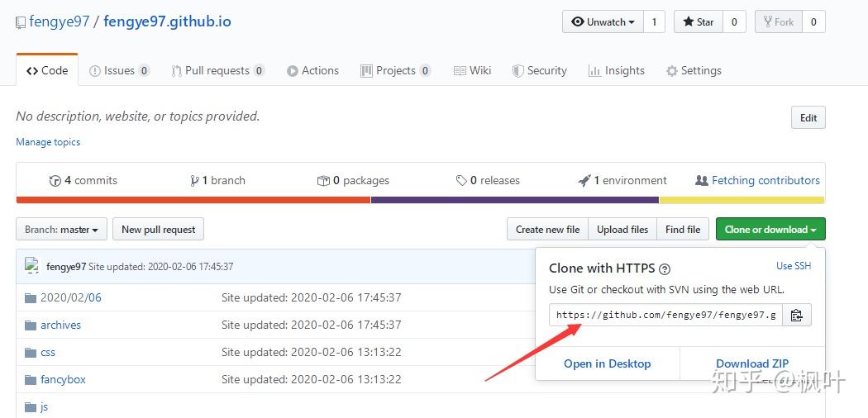This screenshot has height=418, width=868.
Task: Click the help icon beside Clone with HTTPS
Action: [x=665, y=268]
